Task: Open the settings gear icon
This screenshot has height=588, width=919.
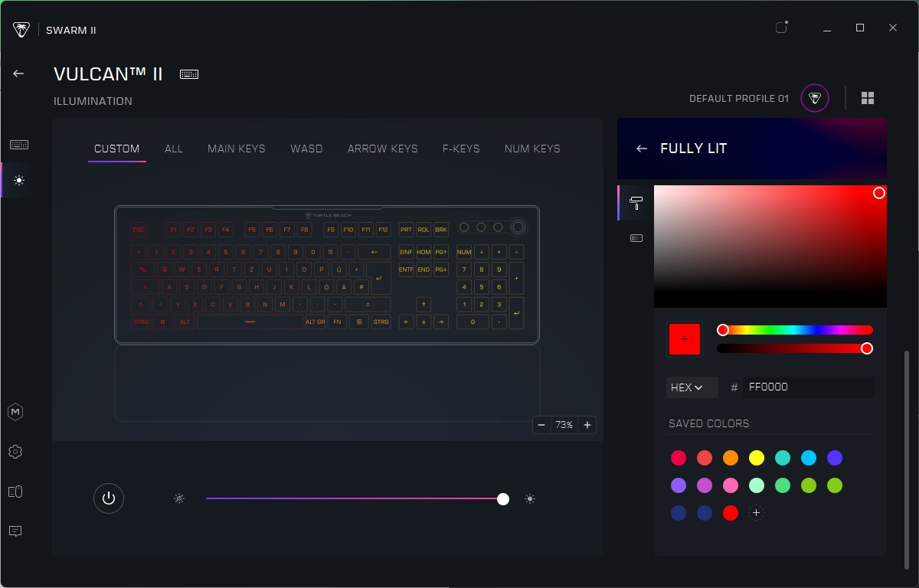Action: point(15,452)
